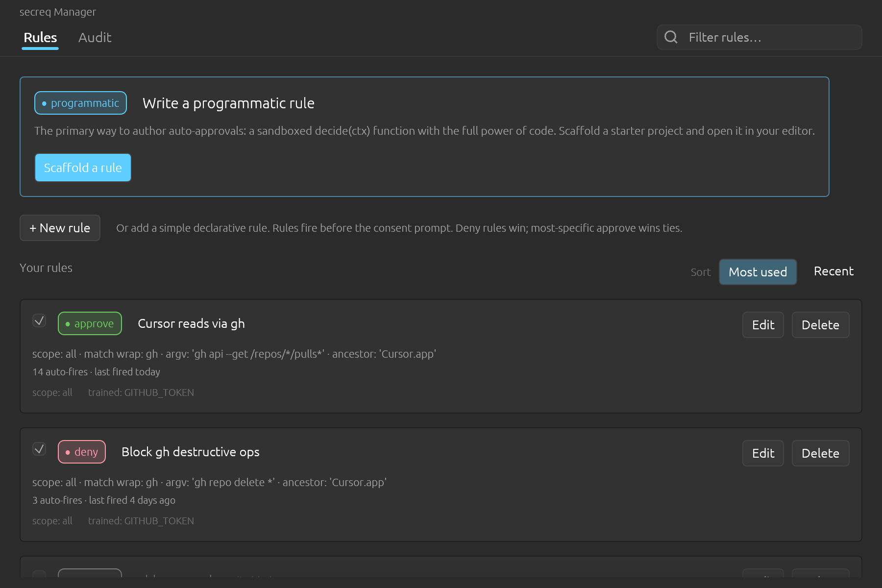
Task: Edit the Cursor reads via gh rule
Action: tap(763, 325)
